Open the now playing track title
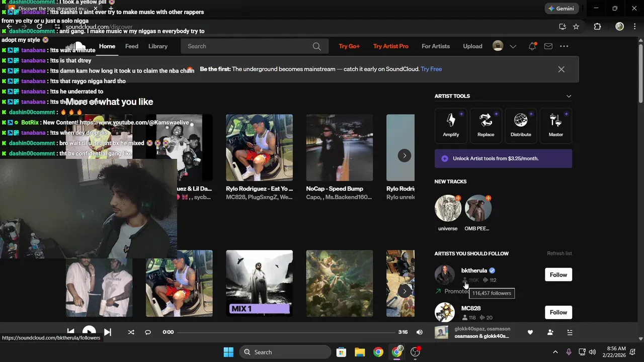Screen dimensions: 644x362 481,336
